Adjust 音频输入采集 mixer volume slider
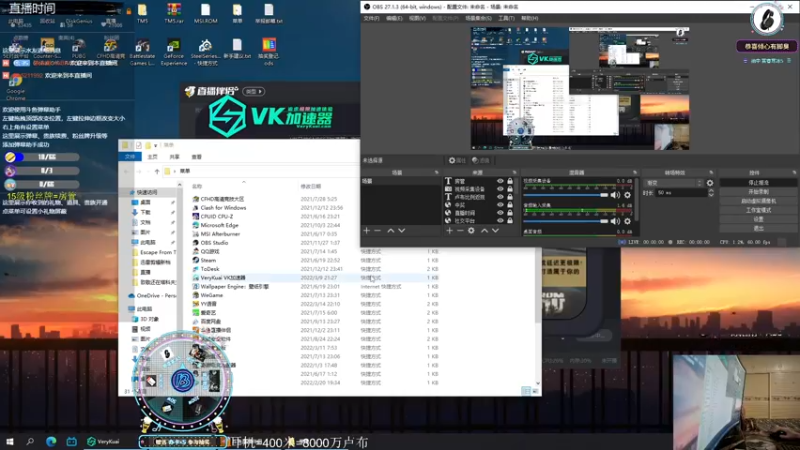Image resolution: width=800 pixels, height=450 pixels. [566, 221]
